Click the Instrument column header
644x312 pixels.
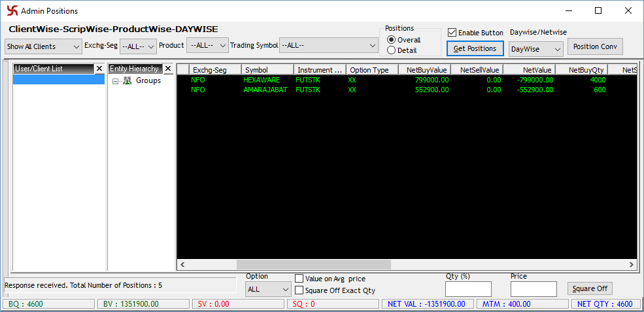tap(320, 70)
